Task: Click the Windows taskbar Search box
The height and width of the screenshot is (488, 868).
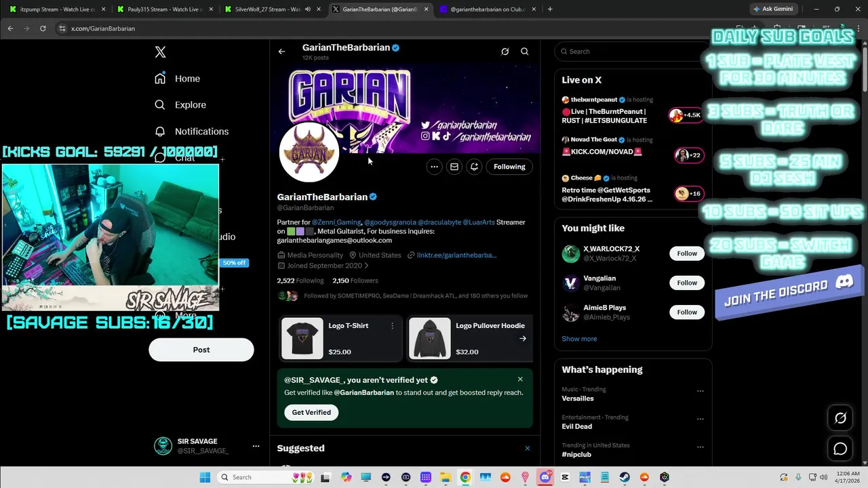Action: coord(267,477)
